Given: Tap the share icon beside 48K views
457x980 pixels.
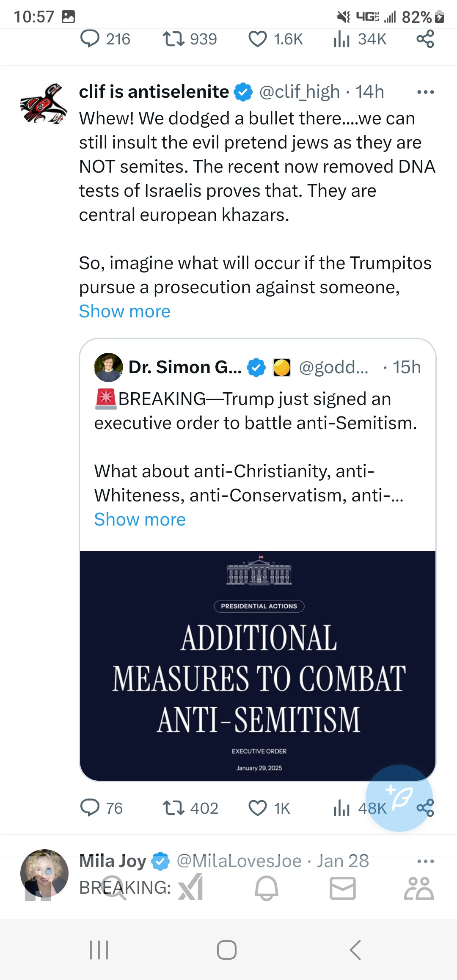Looking at the screenshot, I should 425,808.
